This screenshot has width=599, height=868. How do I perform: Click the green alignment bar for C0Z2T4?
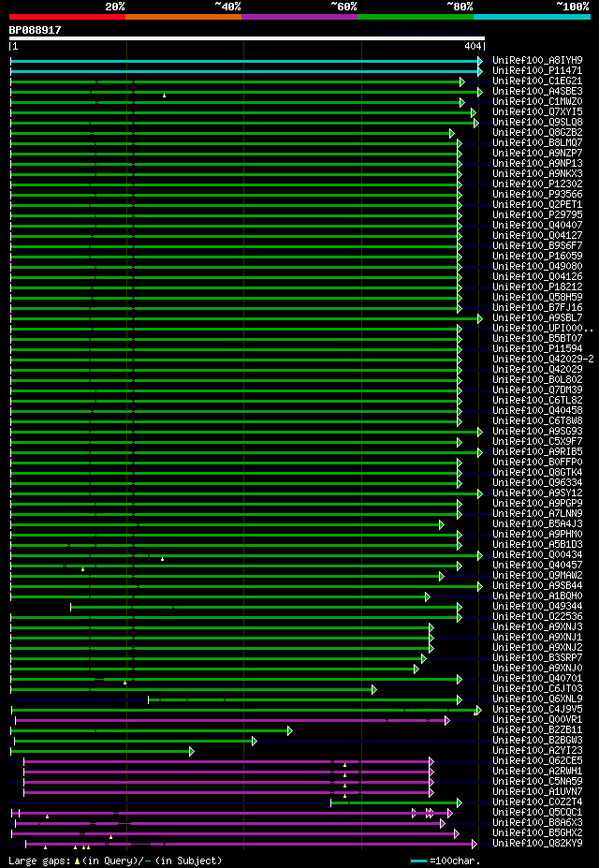coord(396,802)
